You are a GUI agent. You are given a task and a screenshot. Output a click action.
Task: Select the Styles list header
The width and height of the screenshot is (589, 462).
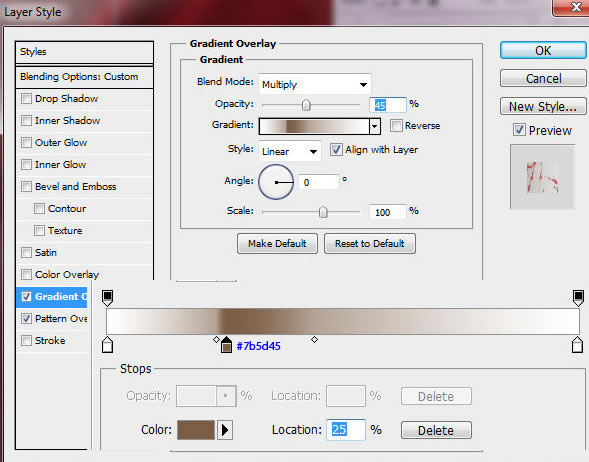click(x=84, y=52)
